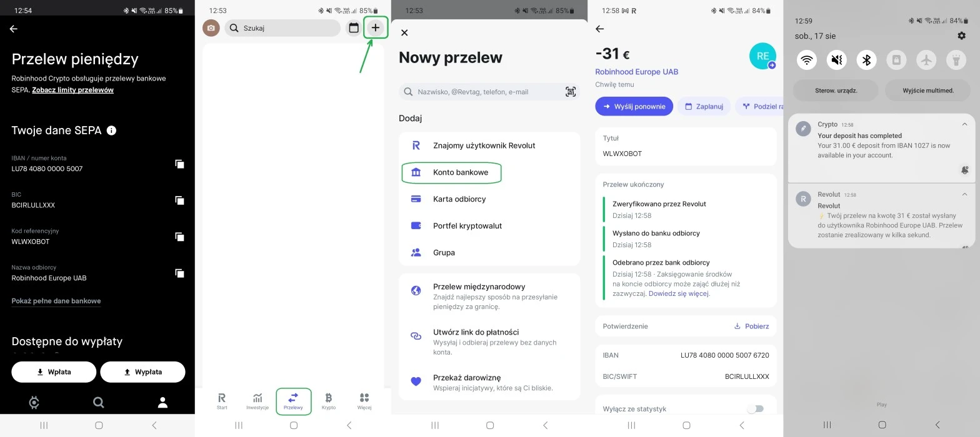Copy the BIC code BCIRLULLXXX
980x437 pixels.
(179, 200)
